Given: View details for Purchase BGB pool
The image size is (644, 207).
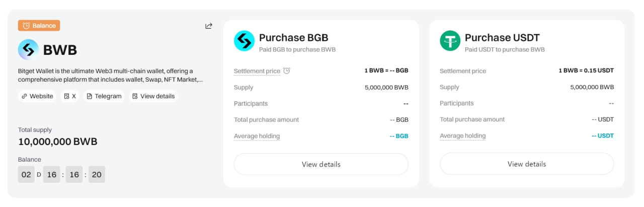Looking at the screenshot, I should coord(321,164).
